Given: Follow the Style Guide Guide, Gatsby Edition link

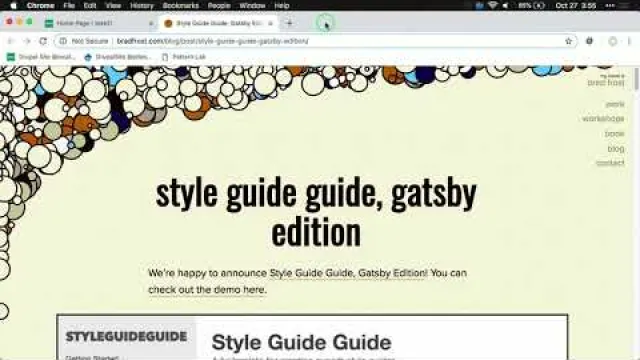Looking at the screenshot, I should [349, 273].
